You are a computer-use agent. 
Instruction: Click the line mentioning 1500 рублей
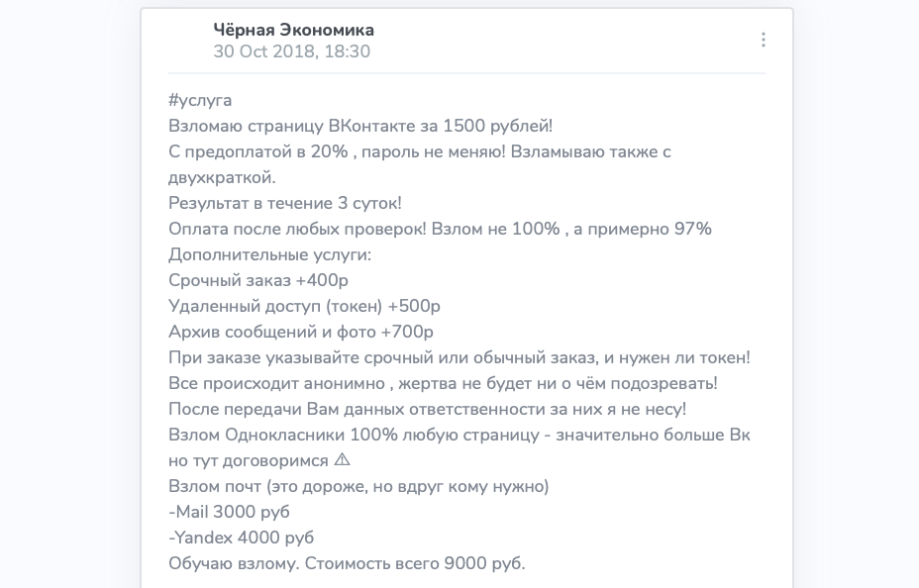(360, 126)
